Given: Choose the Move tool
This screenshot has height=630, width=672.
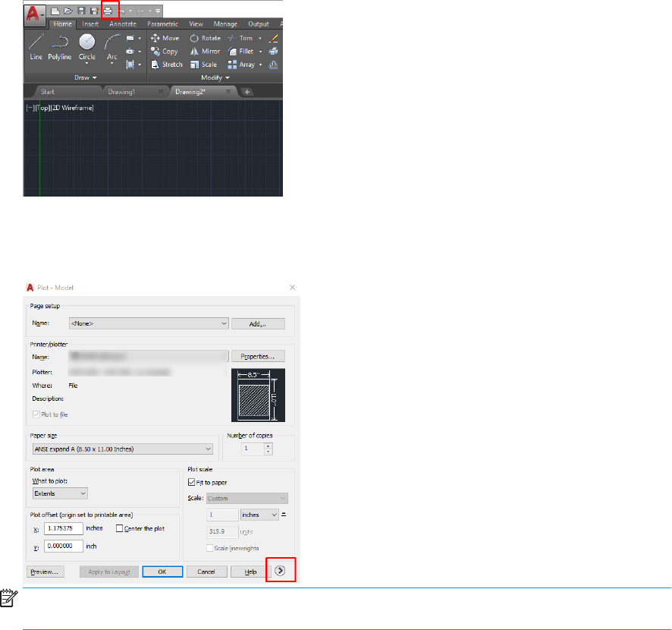Looking at the screenshot, I should click(x=165, y=38).
